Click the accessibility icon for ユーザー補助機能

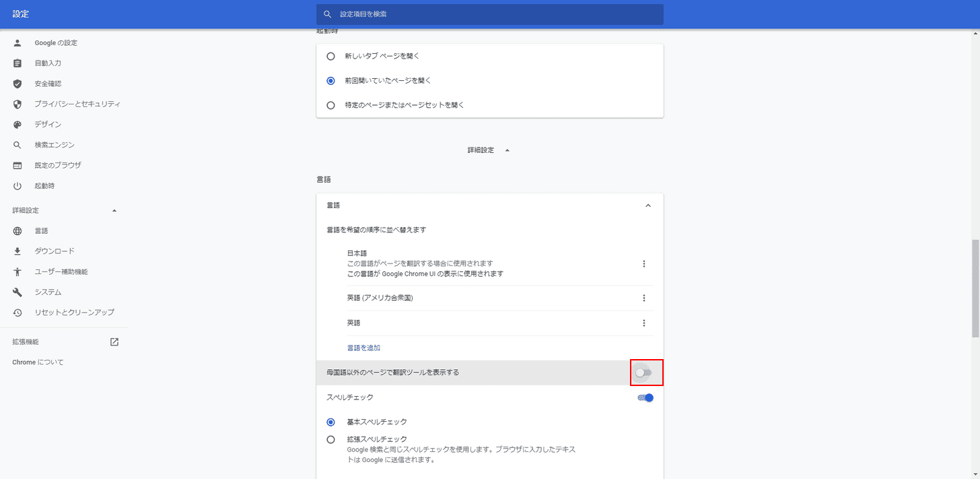(17, 272)
